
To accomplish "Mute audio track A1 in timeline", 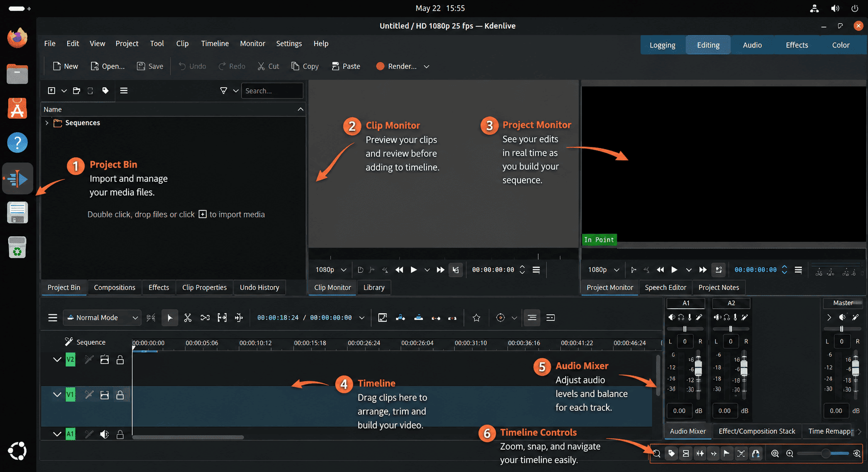I will pyautogui.click(x=104, y=434).
